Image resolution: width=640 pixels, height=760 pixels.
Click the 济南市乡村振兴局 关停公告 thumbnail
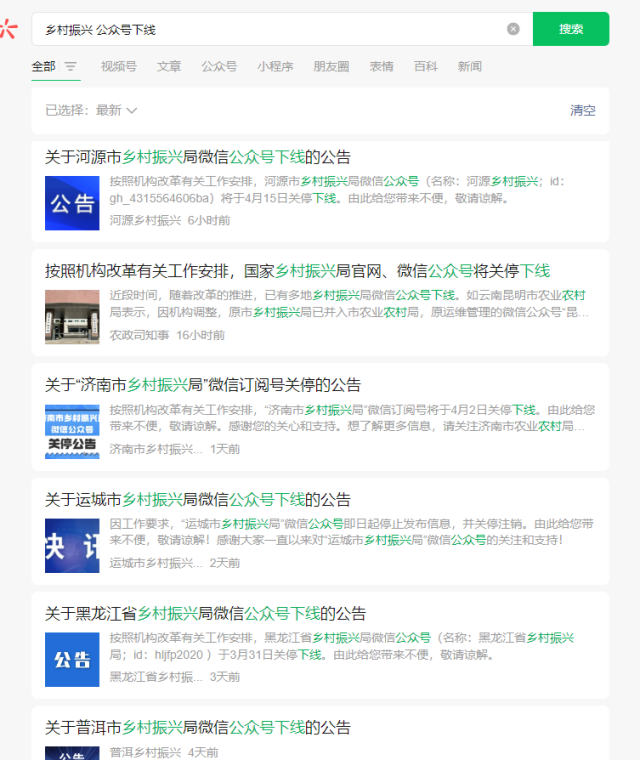click(72, 431)
